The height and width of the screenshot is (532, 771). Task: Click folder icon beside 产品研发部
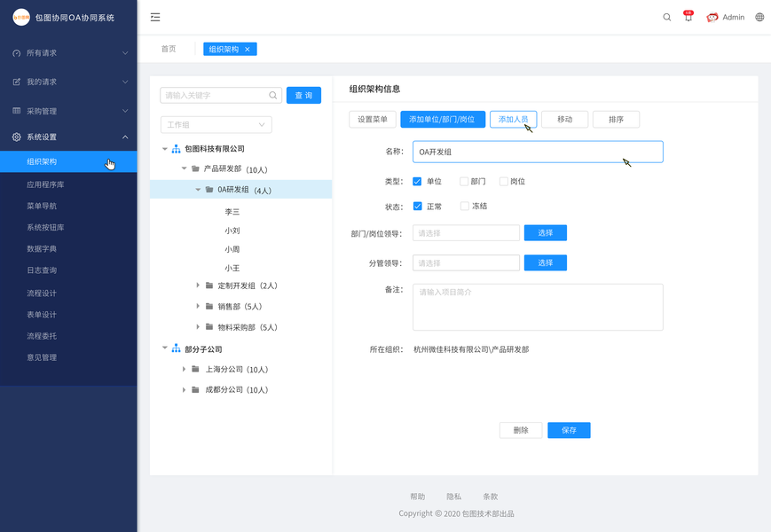pyautogui.click(x=195, y=168)
